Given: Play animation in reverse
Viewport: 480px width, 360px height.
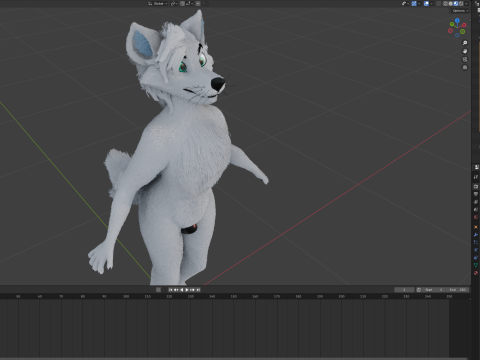Looking at the screenshot, I should pyautogui.click(x=182, y=290).
